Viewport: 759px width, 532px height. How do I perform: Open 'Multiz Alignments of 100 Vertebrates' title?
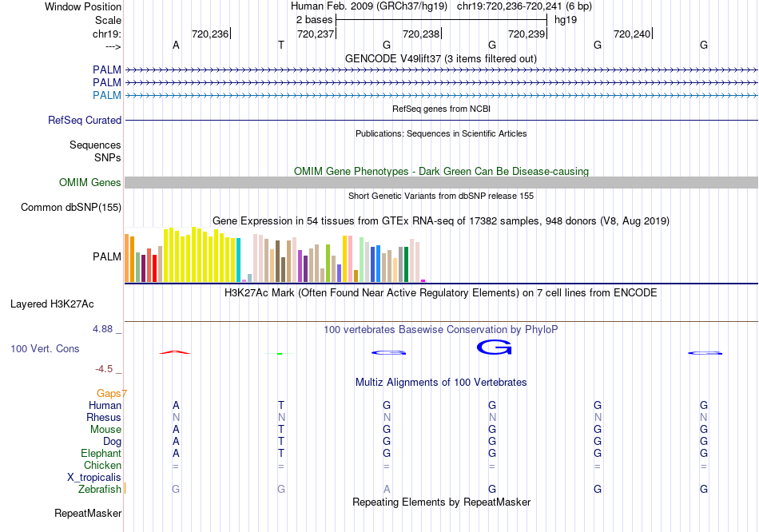pyautogui.click(x=441, y=383)
